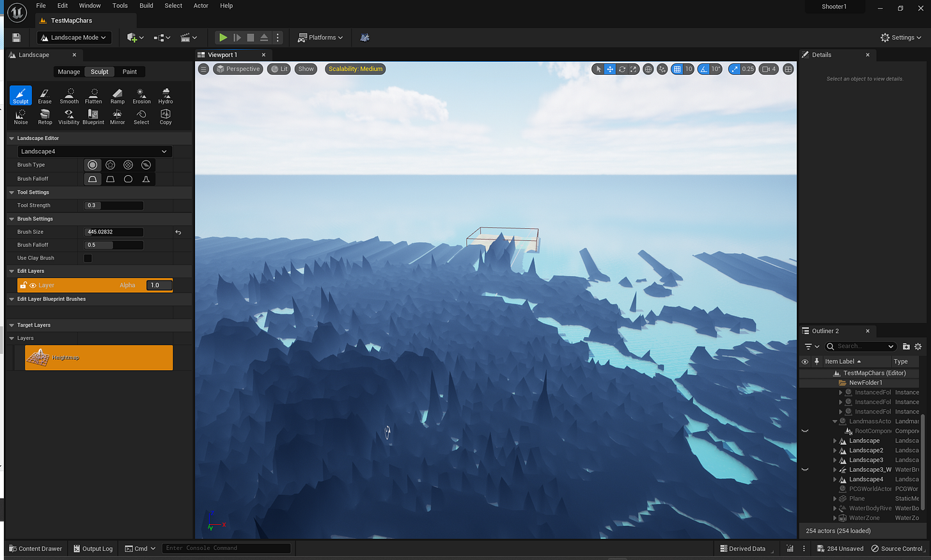Click the Eject button in the play toolbar
The width and height of the screenshot is (931, 560).
pyautogui.click(x=264, y=38)
